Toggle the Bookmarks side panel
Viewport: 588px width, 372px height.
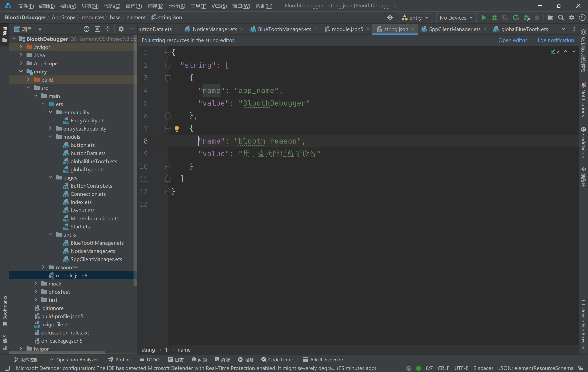point(5,311)
